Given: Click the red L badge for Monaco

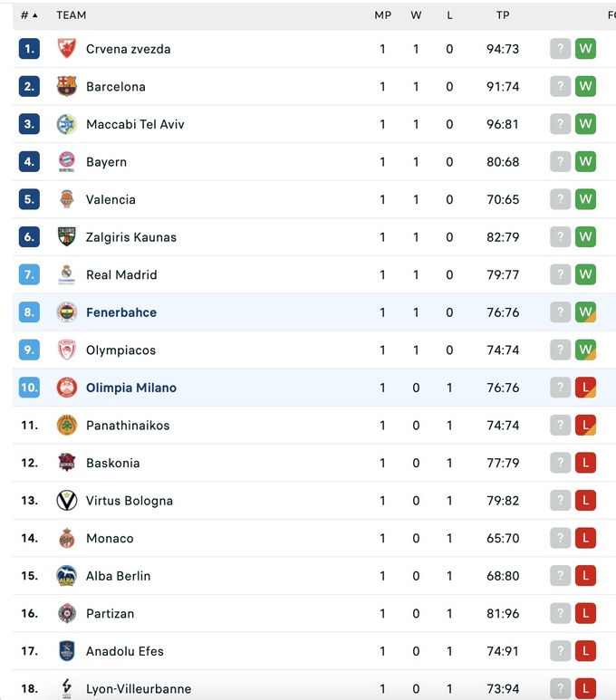Looking at the screenshot, I should click(585, 538).
